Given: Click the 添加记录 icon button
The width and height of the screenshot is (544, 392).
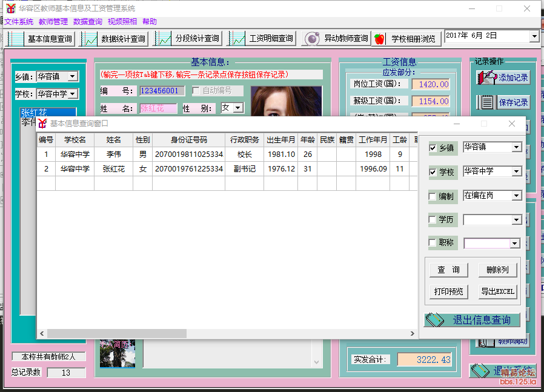Looking at the screenshot, I should (x=487, y=78).
